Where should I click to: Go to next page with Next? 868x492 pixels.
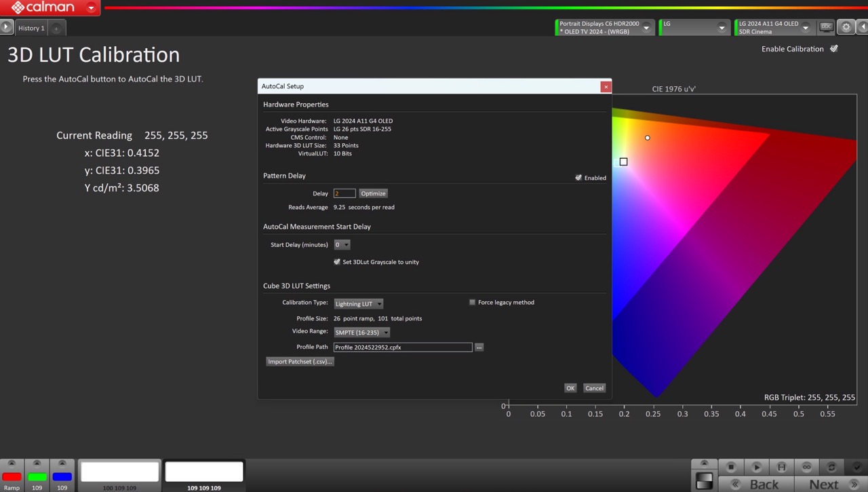coord(831,484)
